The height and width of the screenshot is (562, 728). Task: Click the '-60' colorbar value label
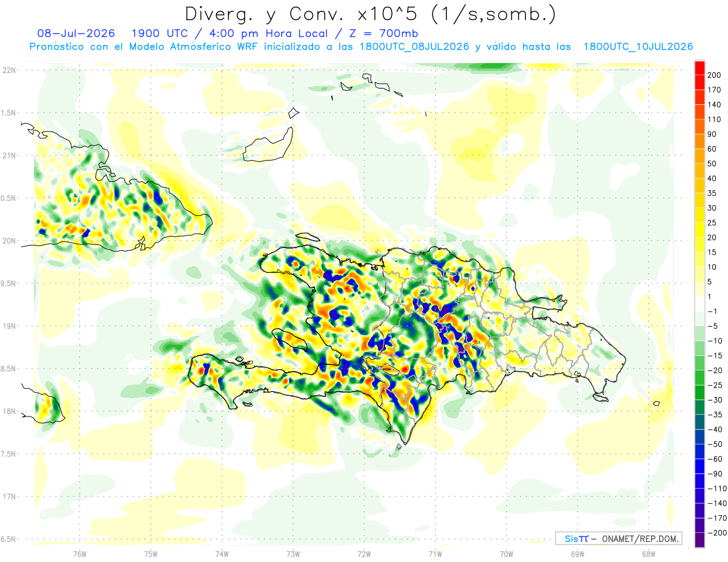pos(715,459)
